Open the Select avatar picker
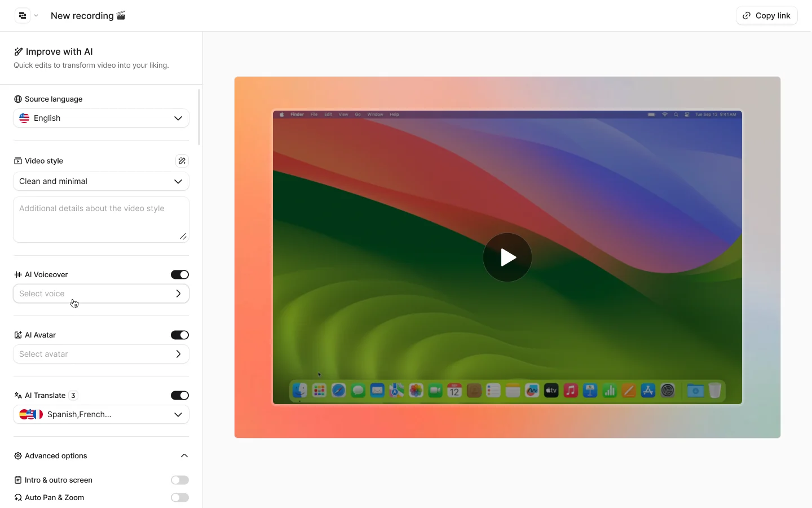Viewport: 812px width, 508px height. pyautogui.click(x=101, y=354)
